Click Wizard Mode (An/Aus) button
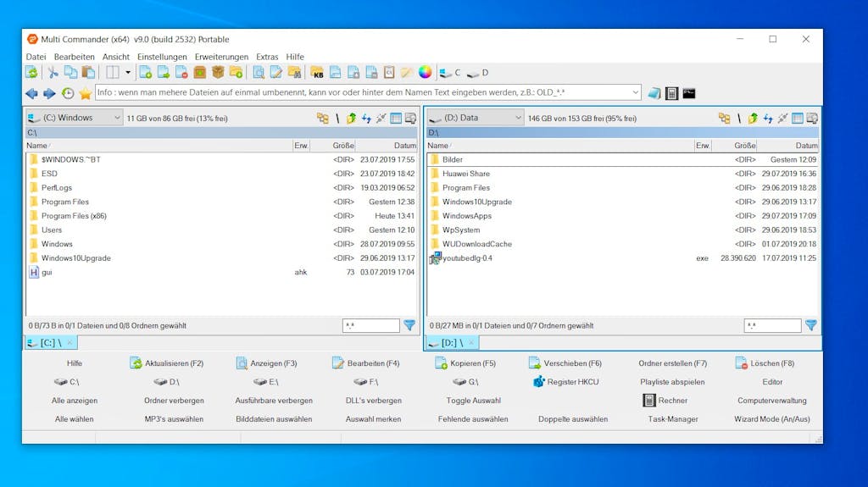Viewport: 868px width, 487px height. (771, 419)
